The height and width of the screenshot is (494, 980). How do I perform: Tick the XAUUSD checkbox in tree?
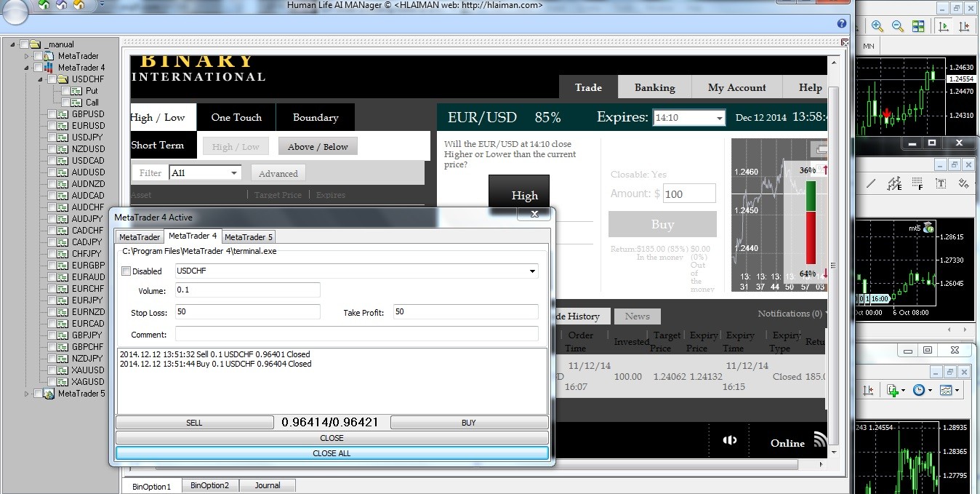click(x=52, y=370)
